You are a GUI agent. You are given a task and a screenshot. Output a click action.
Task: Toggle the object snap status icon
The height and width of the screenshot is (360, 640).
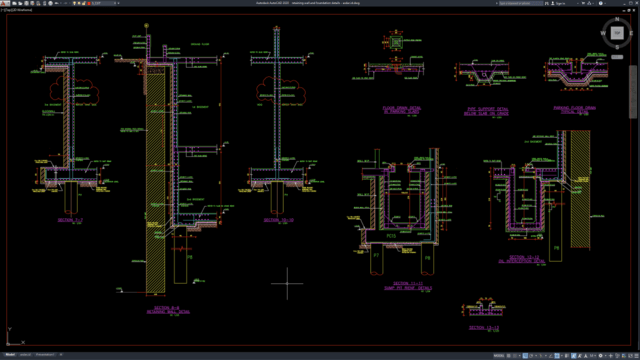click(x=557, y=356)
